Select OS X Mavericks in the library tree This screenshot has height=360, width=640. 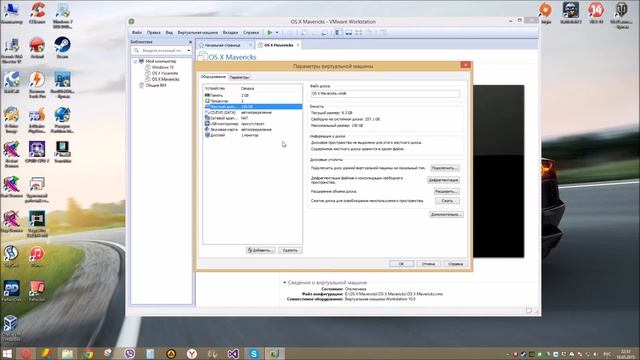[x=165, y=79]
